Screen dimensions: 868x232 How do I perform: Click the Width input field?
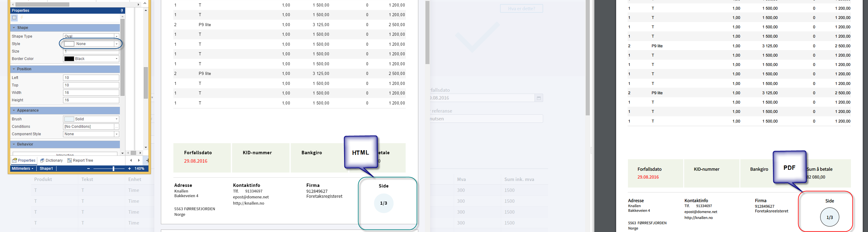pos(91,93)
